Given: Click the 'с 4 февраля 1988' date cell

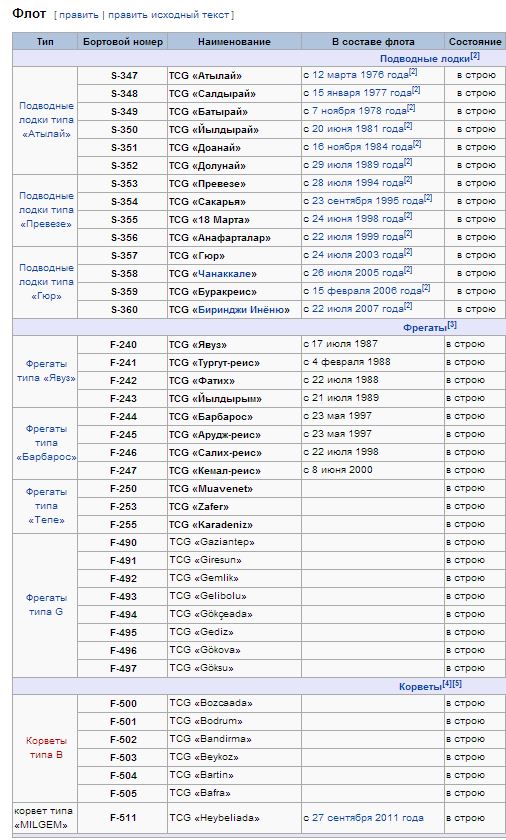Looking at the screenshot, I should coord(373,363).
